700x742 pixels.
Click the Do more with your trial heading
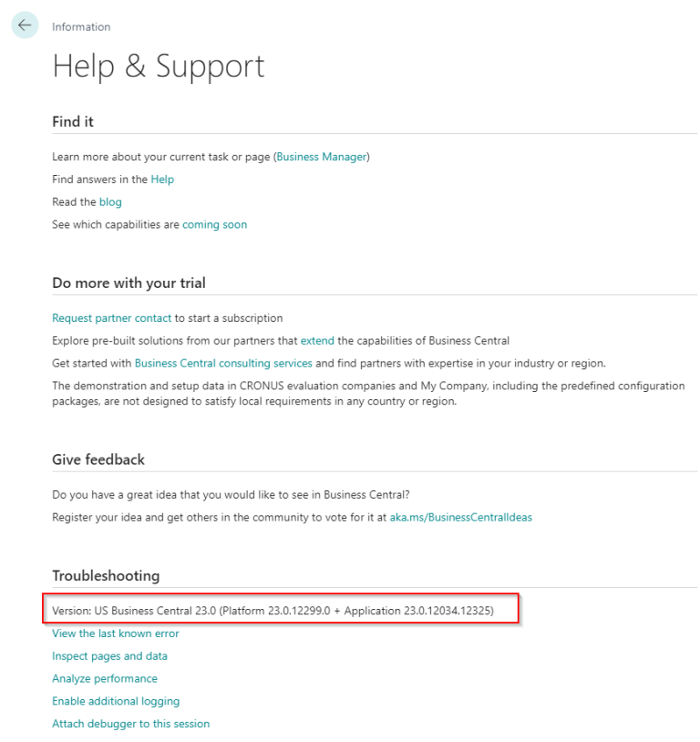(x=129, y=283)
